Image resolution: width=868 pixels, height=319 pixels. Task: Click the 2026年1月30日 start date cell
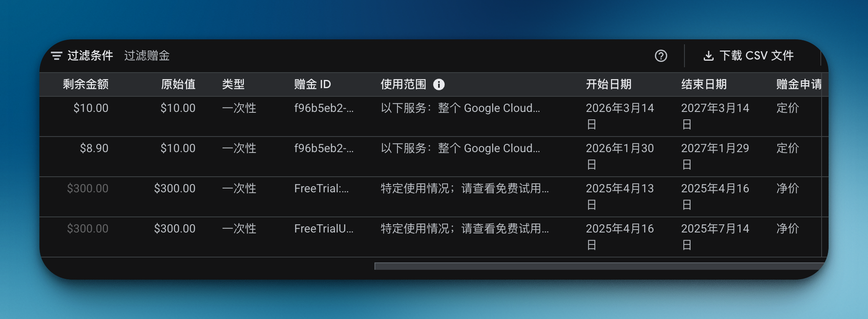tap(620, 156)
